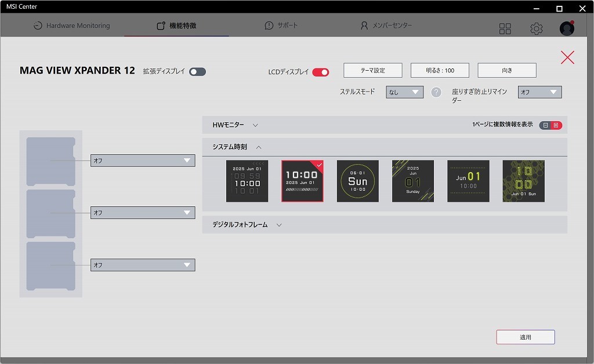This screenshot has height=364, width=594.
Task: Select circular Sun clock style
Action: [x=357, y=181]
